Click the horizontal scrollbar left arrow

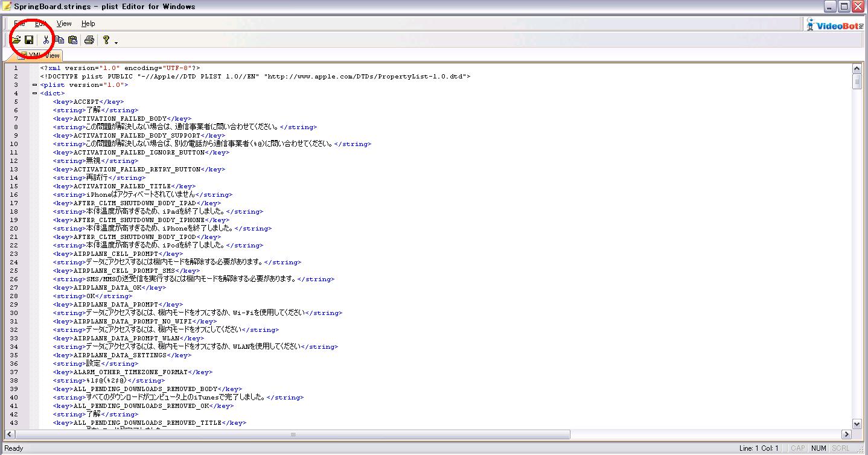pyautogui.click(x=10, y=434)
